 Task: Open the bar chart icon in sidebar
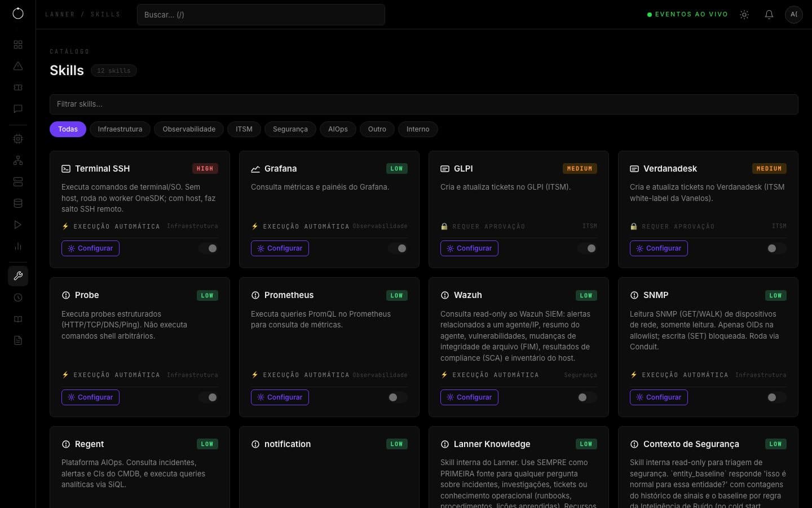point(18,246)
